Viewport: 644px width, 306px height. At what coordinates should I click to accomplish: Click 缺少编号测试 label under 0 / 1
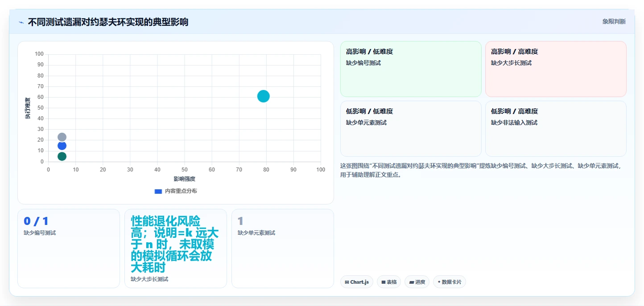(40, 233)
